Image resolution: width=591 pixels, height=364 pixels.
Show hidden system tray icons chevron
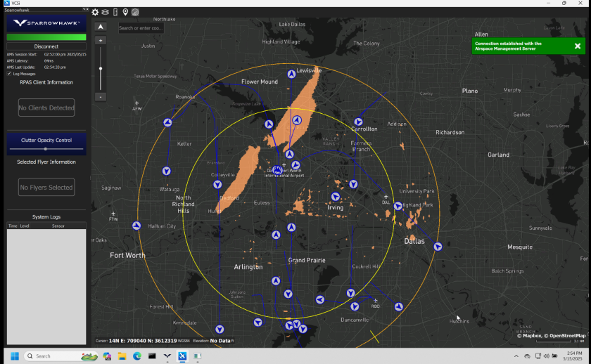pos(516,356)
